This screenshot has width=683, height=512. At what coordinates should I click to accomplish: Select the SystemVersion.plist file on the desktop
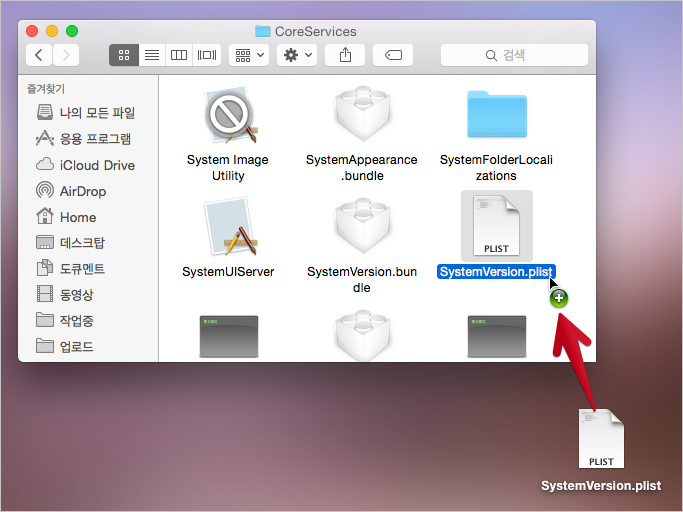(x=601, y=438)
